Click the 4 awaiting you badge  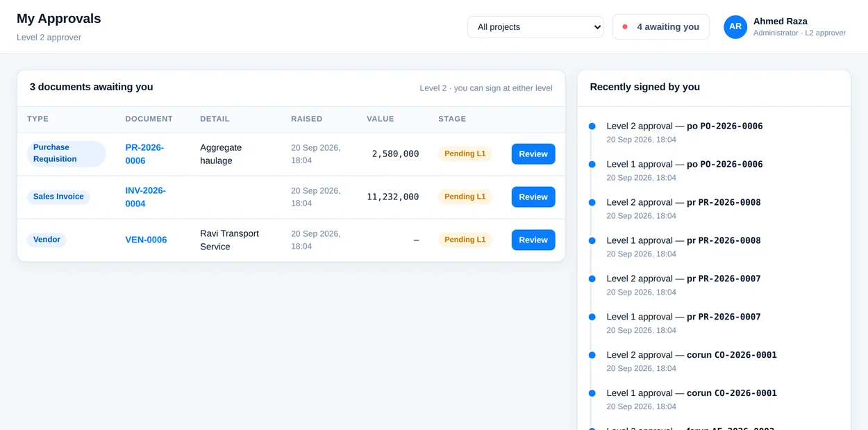(661, 27)
